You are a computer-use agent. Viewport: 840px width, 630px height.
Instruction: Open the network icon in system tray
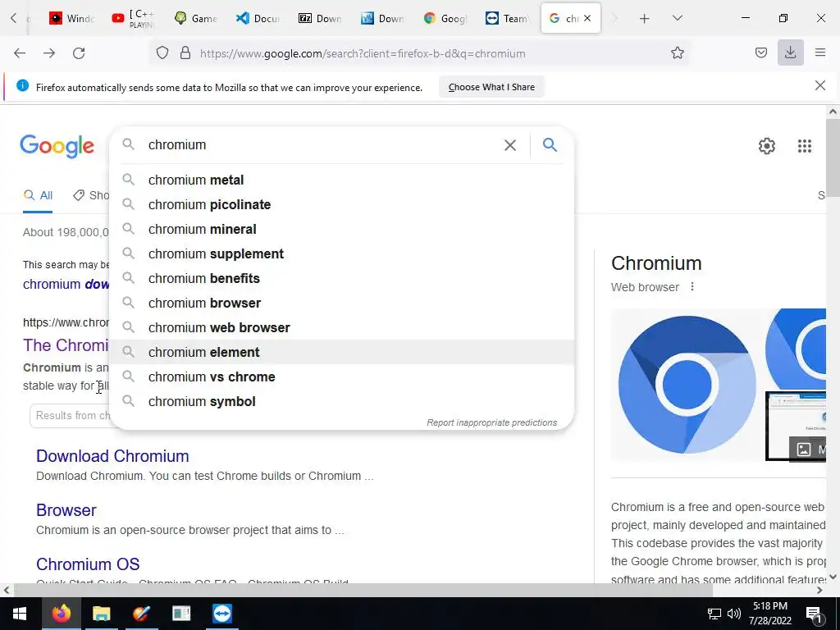(x=714, y=614)
